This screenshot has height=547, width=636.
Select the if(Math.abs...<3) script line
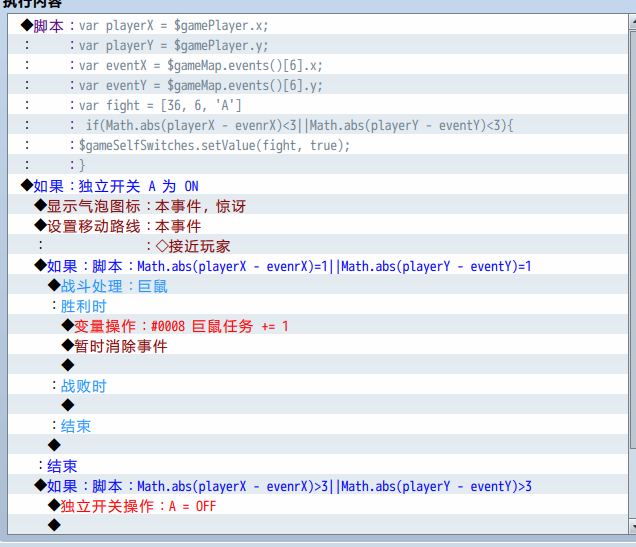coord(318,125)
